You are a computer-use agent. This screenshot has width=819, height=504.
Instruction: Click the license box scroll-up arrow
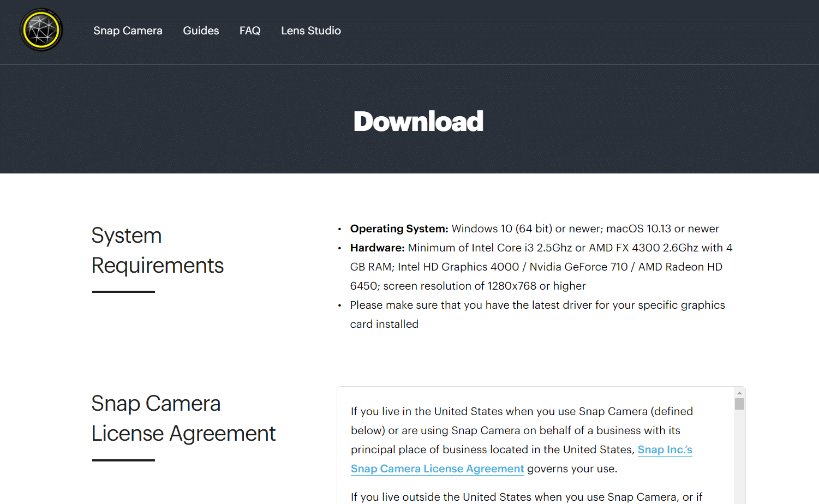tap(739, 393)
